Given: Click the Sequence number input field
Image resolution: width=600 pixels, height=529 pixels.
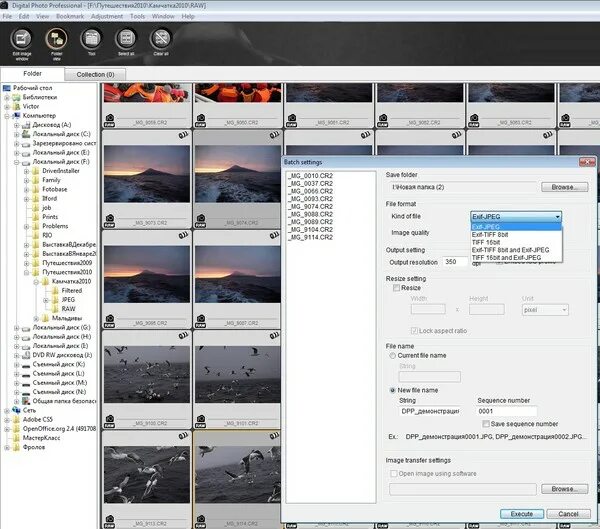Looking at the screenshot, I should click(507, 411).
